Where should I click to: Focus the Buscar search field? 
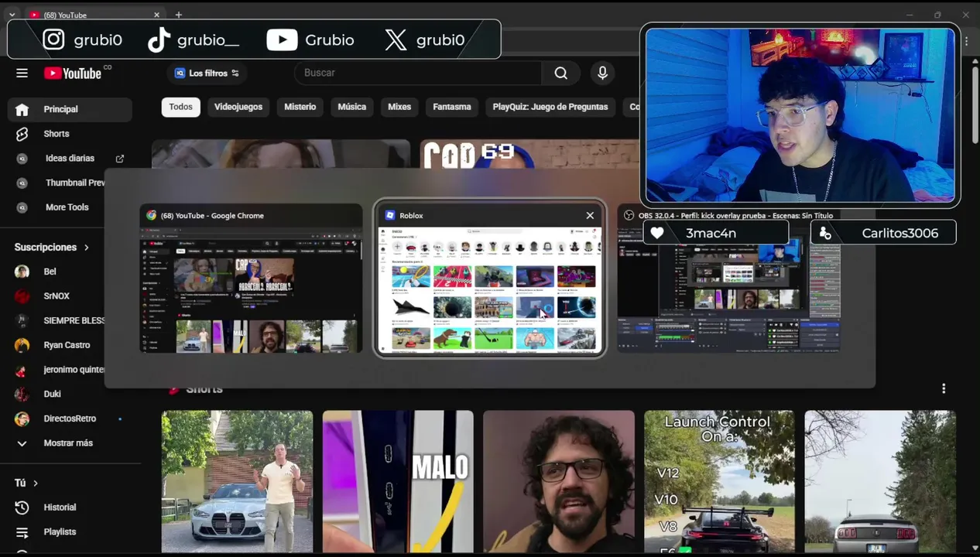coord(418,73)
